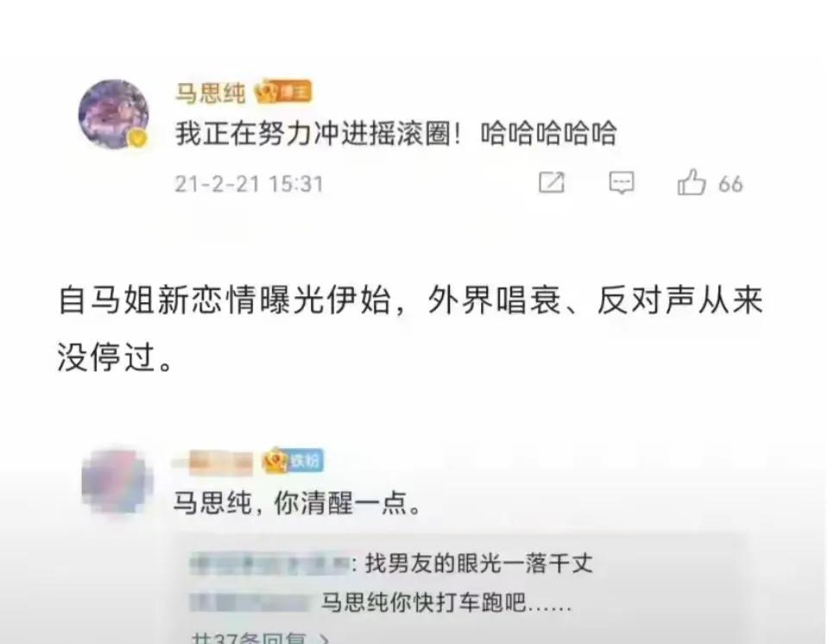Open reply 找男友的眼光一落千丈
The width and height of the screenshot is (828, 644).
coord(479,563)
